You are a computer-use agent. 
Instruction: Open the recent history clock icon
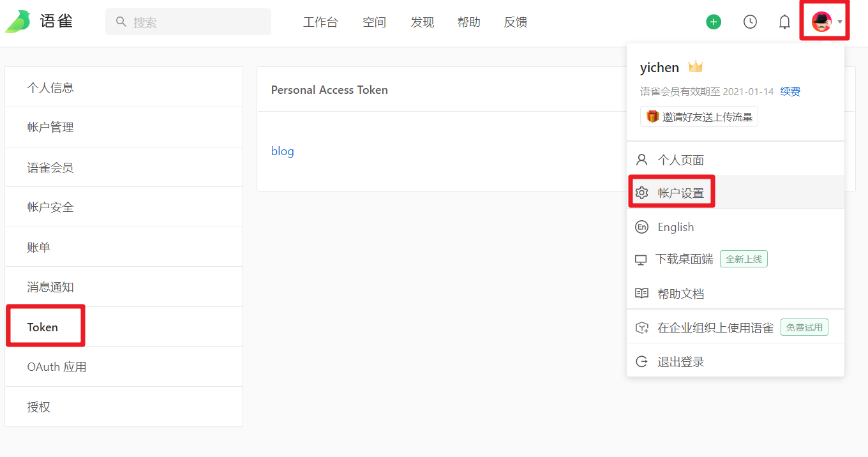tap(750, 22)
